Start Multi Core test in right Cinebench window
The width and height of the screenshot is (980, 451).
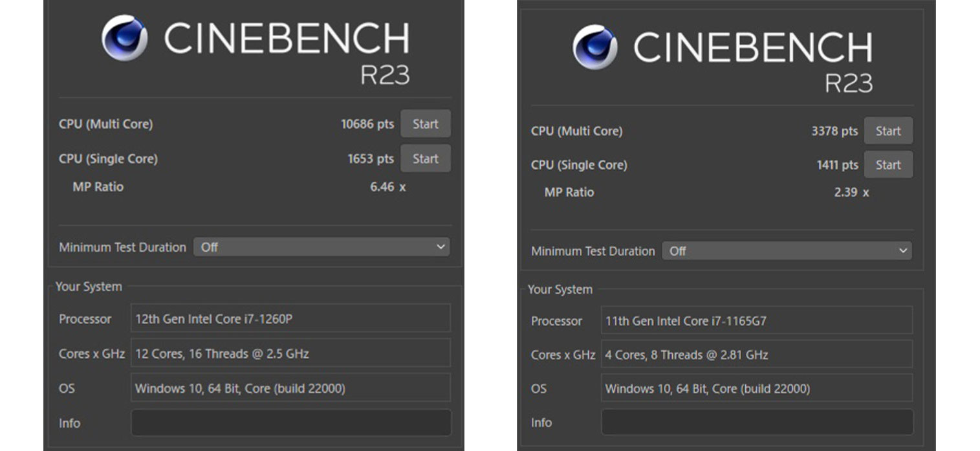point(888,131)
